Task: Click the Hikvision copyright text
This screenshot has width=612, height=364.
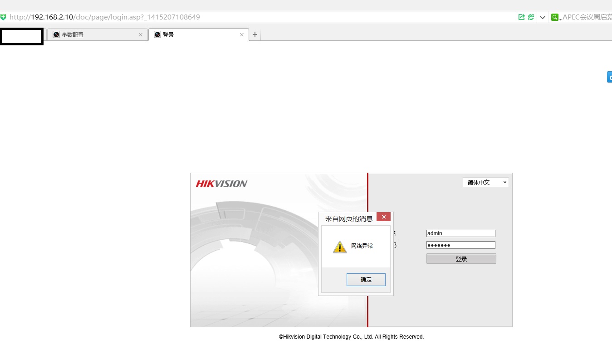Action: tap(352, 337)
